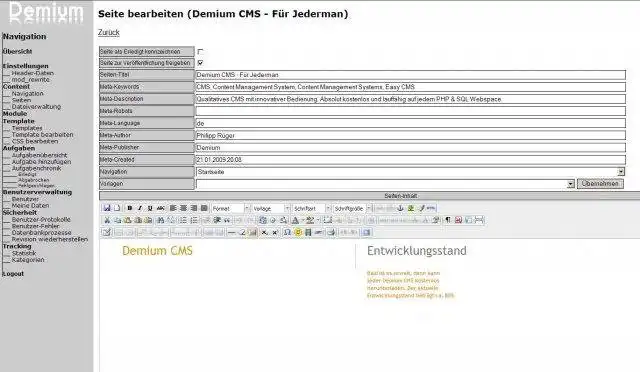Open Template bearbeiten in sidebar
This screenshot has height=372, width=640.
[x=42, y=134]
